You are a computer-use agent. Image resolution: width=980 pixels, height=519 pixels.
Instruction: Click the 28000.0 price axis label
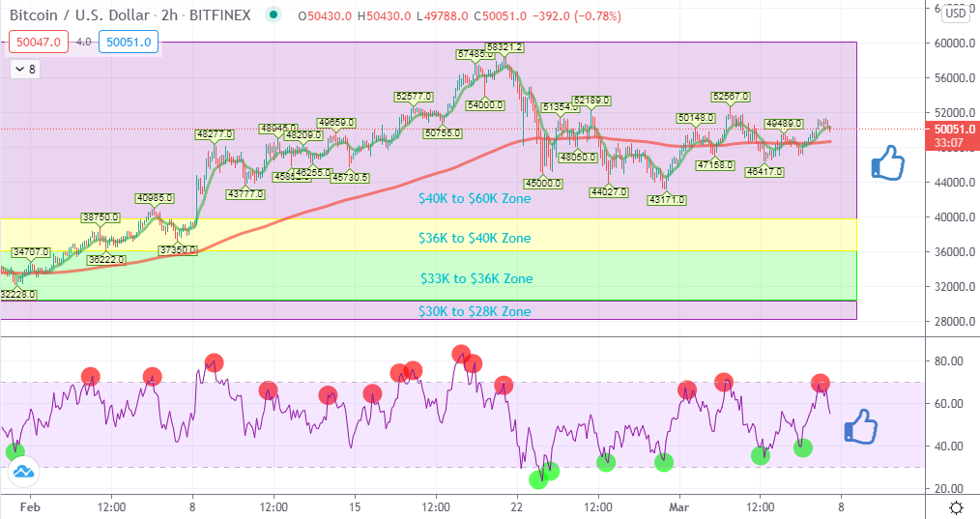pos(954,322)
